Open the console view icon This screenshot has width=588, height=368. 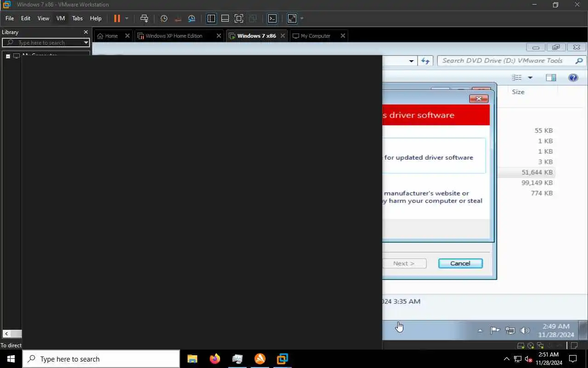pyautogui.click(x=272, y=18)
